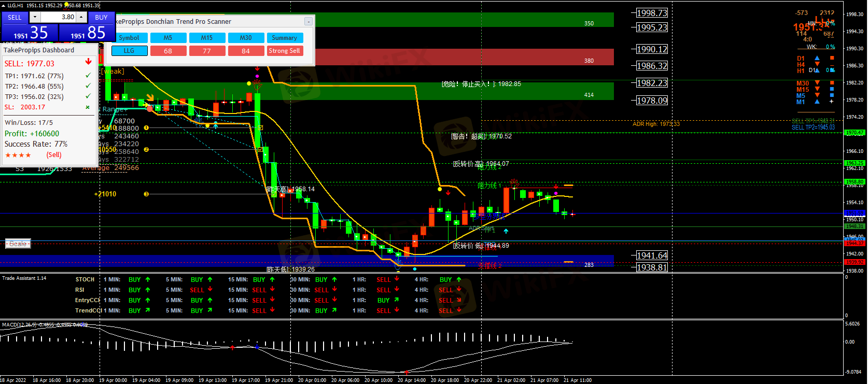868x384 pixels.
Task: Click the green up arrow for STOCH 1 MIN
Action: coord(148,279)
